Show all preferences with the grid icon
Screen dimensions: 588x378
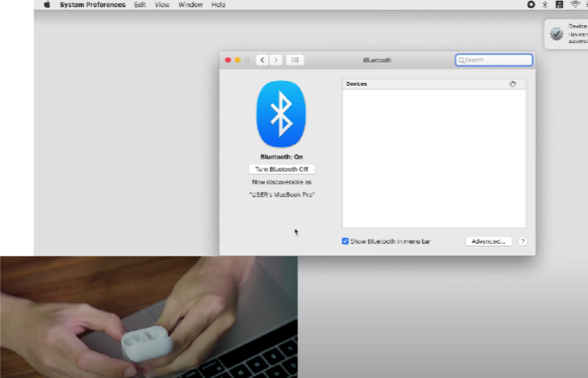pos(296,60)
